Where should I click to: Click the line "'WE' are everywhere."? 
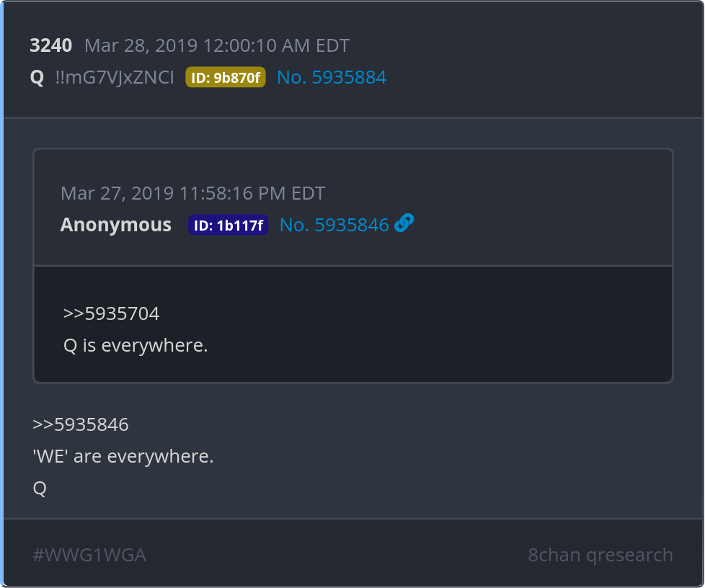[x=123, y=457]
